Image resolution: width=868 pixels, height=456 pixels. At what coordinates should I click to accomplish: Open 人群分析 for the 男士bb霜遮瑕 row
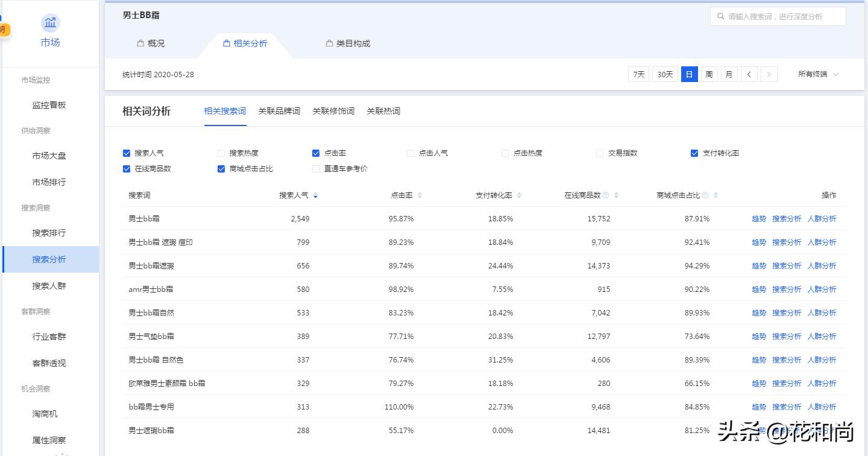[822, 265]
